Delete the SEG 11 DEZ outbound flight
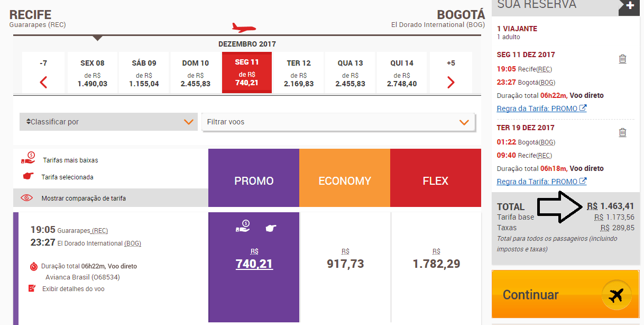 click(x=622, y=59)
